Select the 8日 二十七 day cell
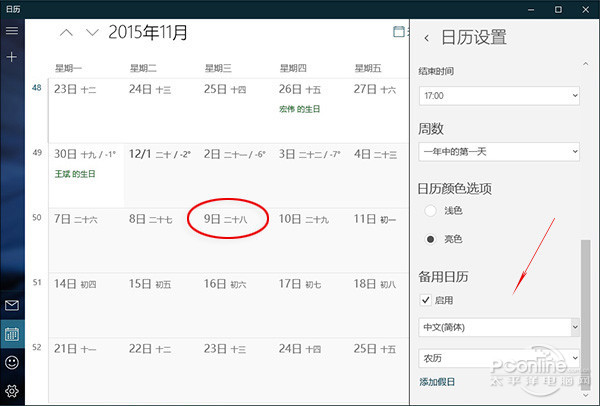 161,240
